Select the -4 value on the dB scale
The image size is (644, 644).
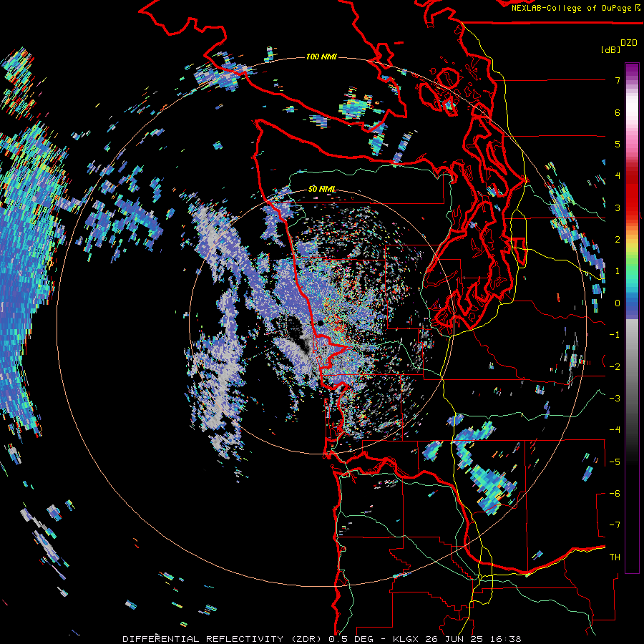[615, 430]
